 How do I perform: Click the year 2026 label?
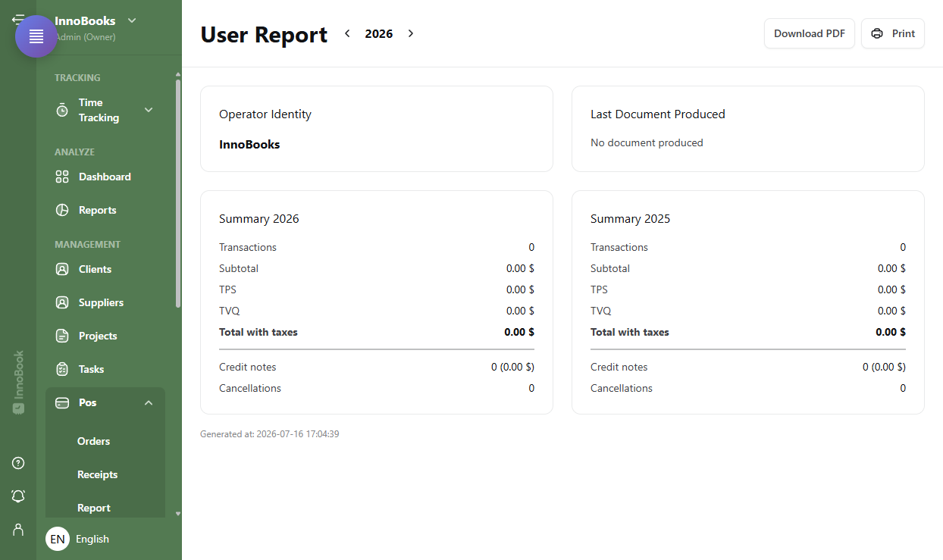[379, 33]
